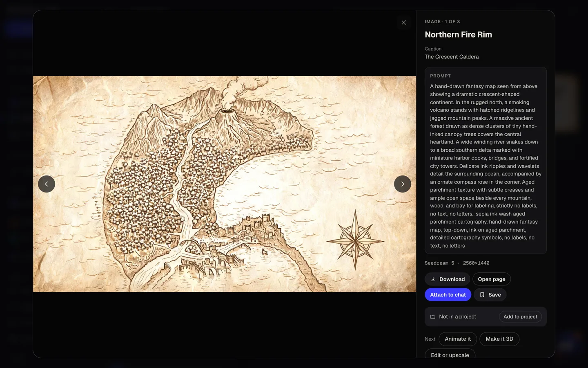Choose Make it 3D
588x368 pixels.
[x=499, y=339]
